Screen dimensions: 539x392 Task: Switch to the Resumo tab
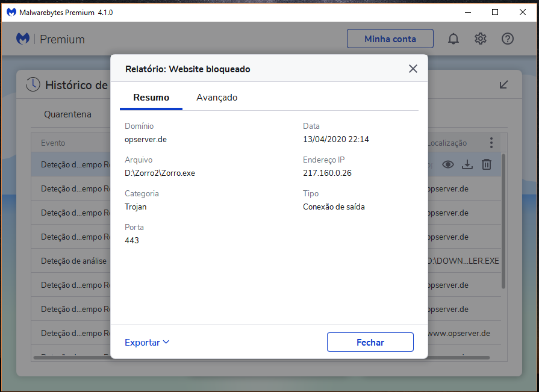151,98
